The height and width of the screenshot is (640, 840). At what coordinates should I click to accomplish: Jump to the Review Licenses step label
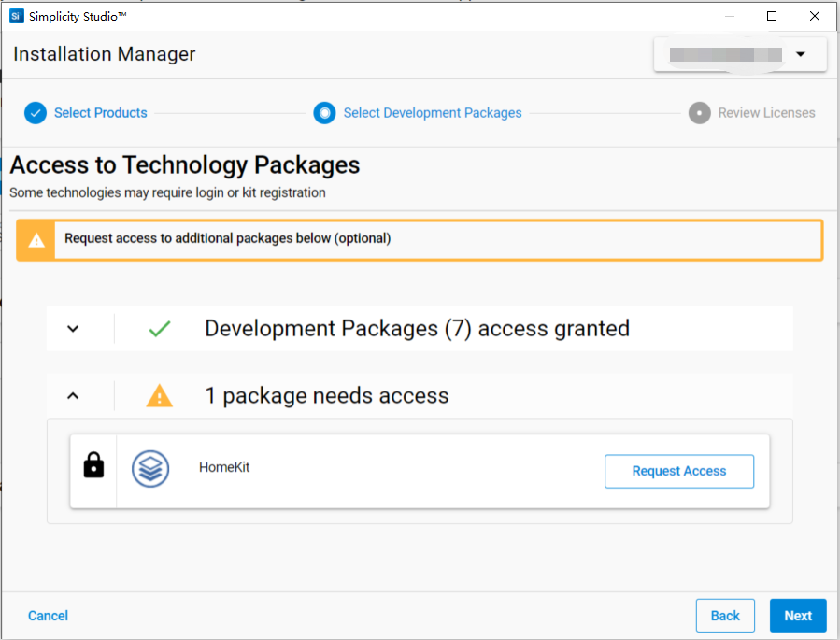[x=766, y=113]
